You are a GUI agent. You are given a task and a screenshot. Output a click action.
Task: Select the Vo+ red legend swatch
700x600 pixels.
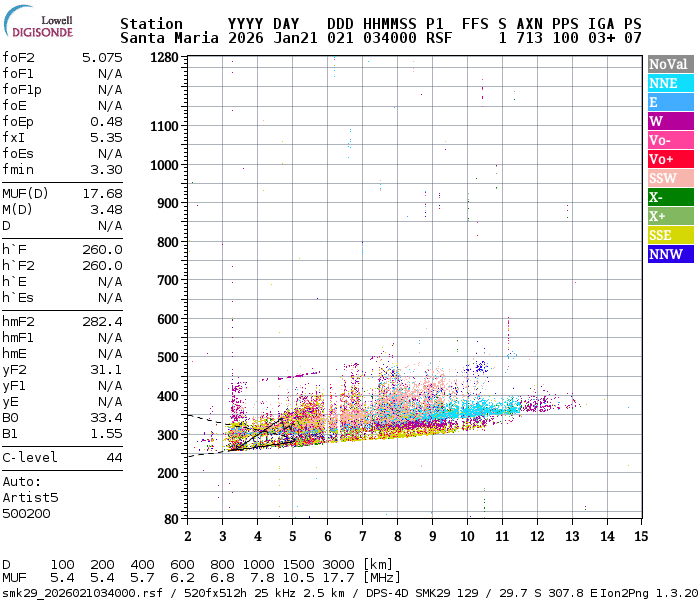[x=671, y=159]
